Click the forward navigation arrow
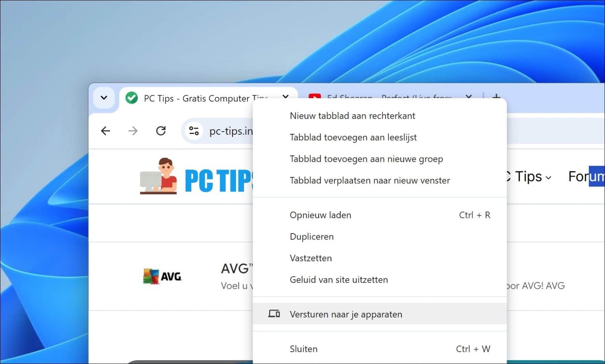 pos(133,131)
